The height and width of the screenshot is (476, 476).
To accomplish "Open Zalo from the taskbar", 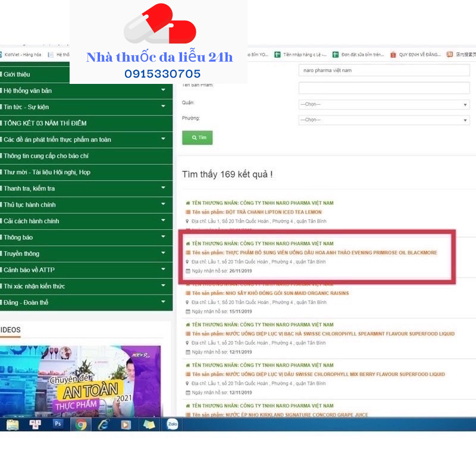I will click(173, 424).
